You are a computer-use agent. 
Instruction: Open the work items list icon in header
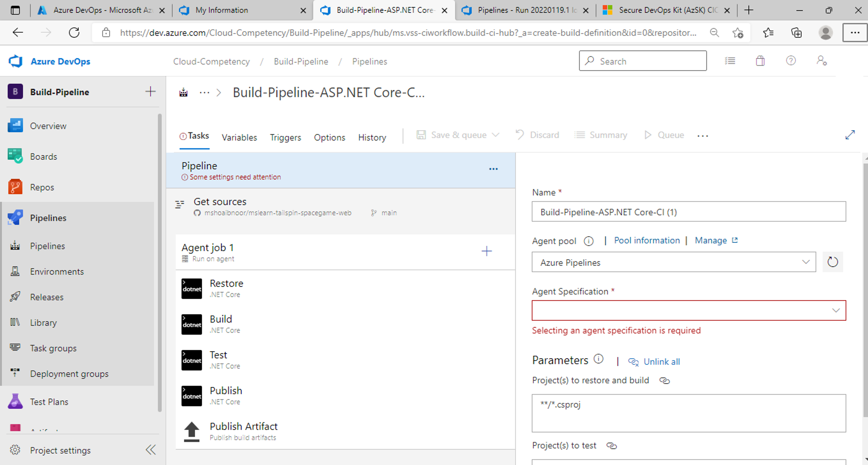pos(730,61)
